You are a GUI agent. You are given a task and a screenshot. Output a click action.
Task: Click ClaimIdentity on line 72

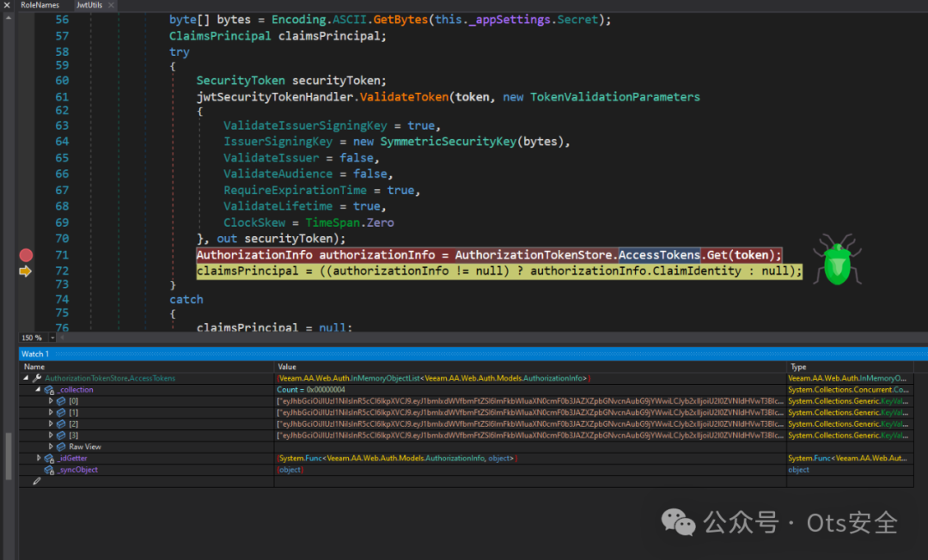click(x=697, y=271)
